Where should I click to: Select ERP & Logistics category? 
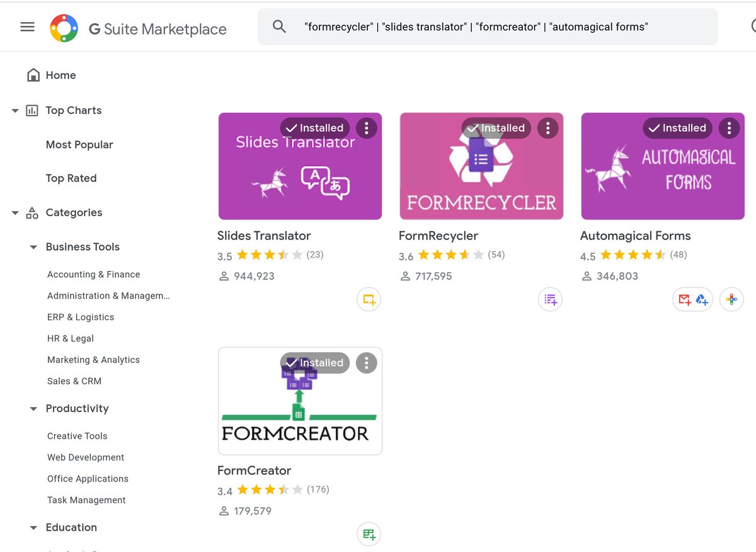(x=81, y=317)
